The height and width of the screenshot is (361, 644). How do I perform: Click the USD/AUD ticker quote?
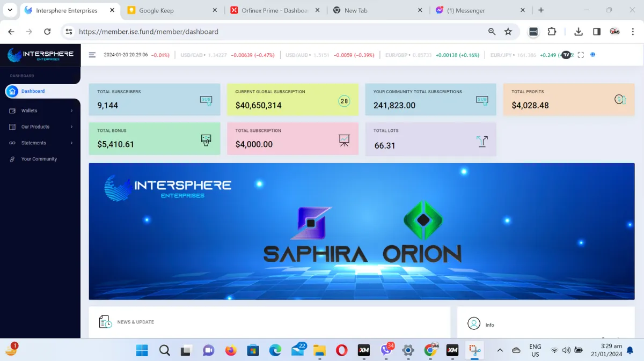point(330,55)
